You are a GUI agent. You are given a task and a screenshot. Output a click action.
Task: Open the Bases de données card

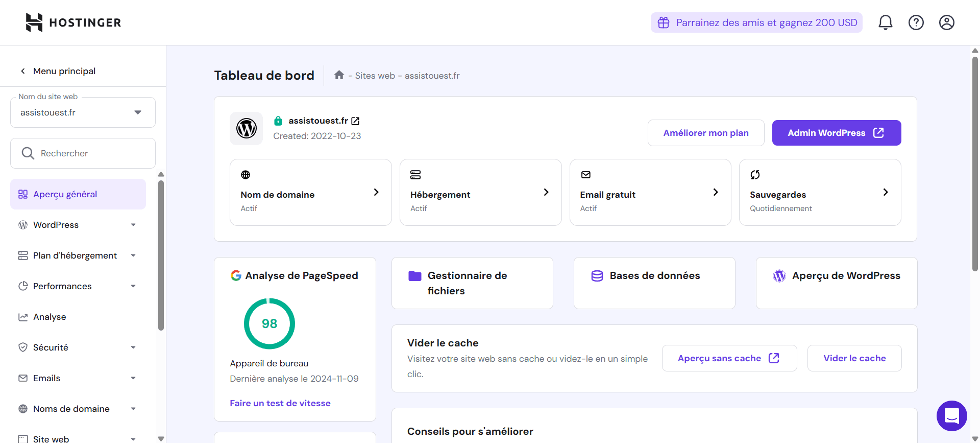(654, 283)
